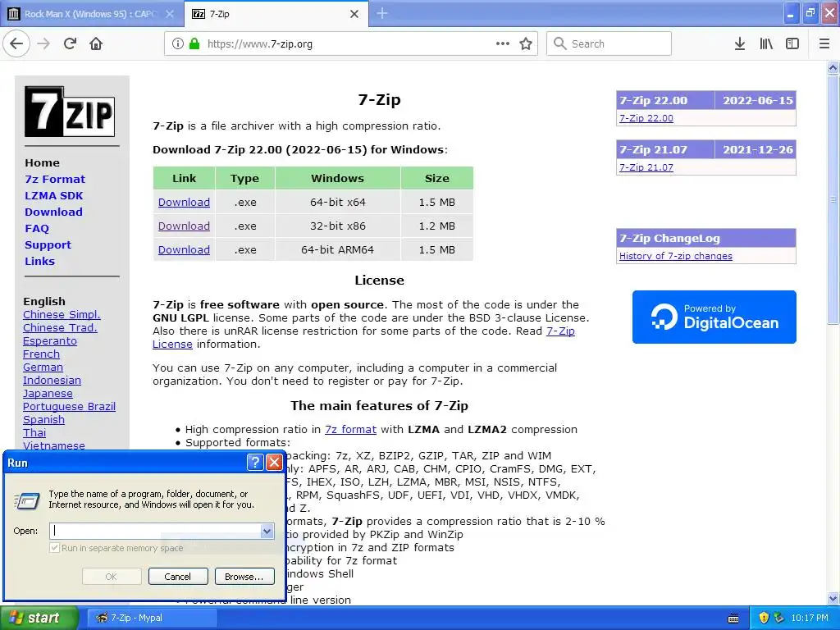Click the browser Search box
The height and width of the screenshot is (630, 840).
[x=609, y=43]
